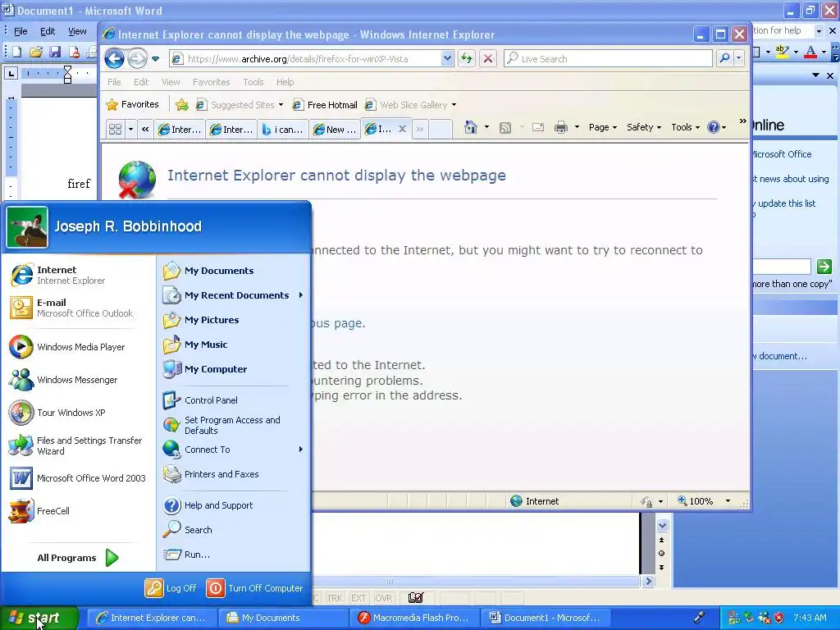This screenshot has width=840, height=630.
Task: Click Macromedia Flash taskbar button
Action: [414, 618]
